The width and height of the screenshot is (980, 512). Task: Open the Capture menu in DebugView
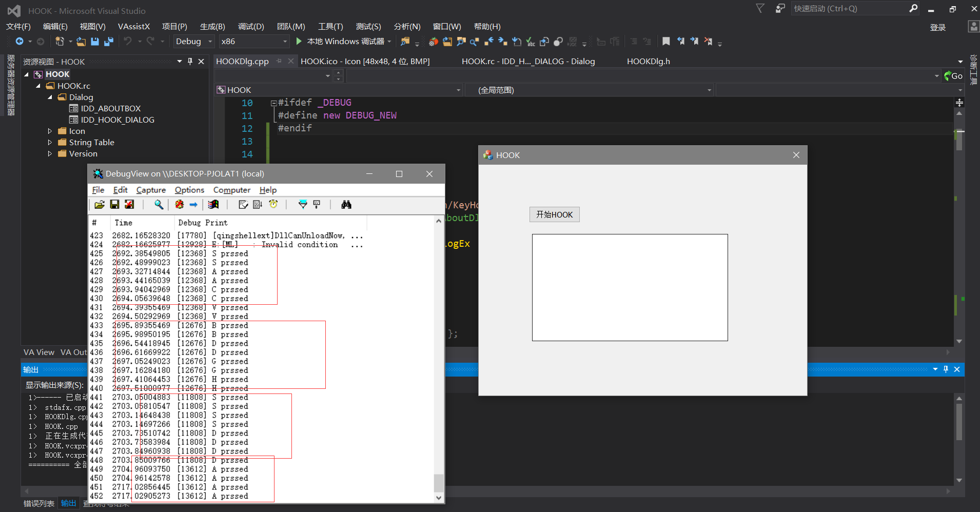[x=151, y=190]
